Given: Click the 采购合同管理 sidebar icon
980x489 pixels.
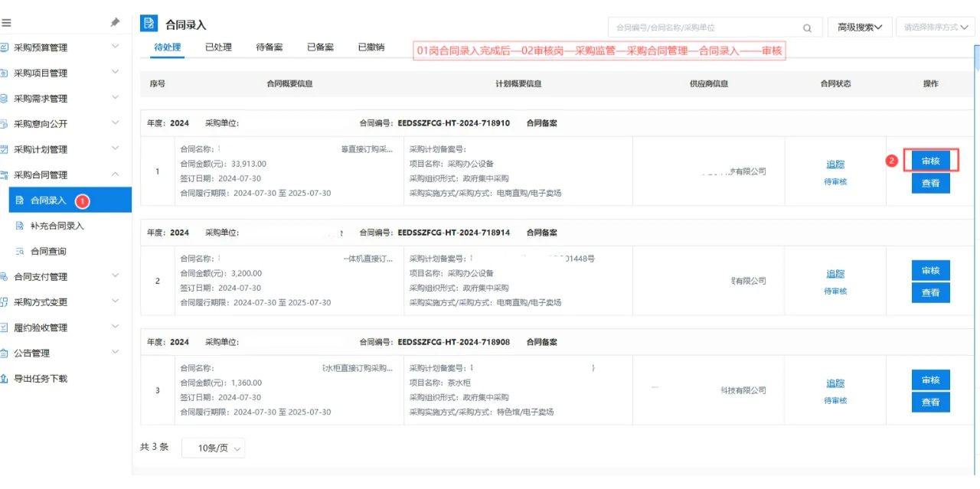Looking at the screenshot, I should [5, 174].
